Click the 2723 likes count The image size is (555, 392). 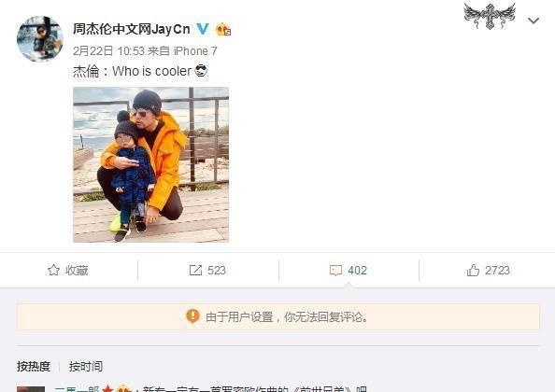coord(497,271)
